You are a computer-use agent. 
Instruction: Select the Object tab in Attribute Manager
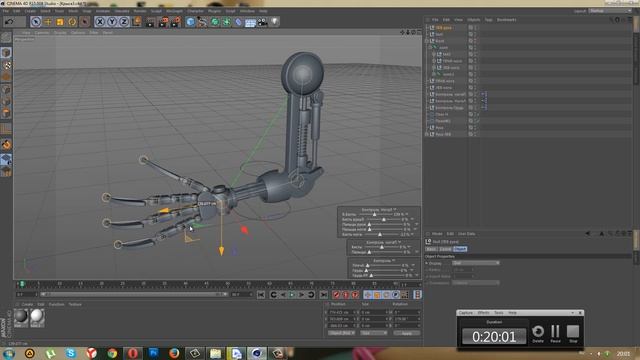point(460,249)
